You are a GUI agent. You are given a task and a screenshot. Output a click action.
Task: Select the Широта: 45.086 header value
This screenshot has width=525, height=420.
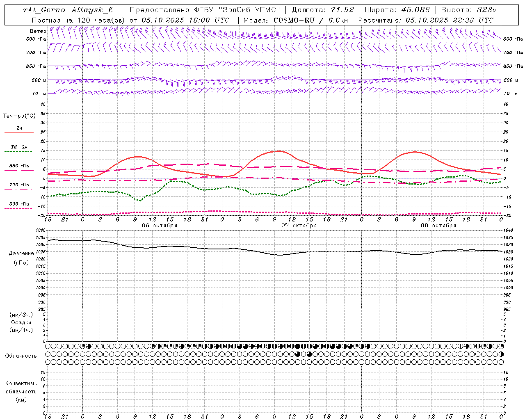pyautogui.click(x=397, y=10)
